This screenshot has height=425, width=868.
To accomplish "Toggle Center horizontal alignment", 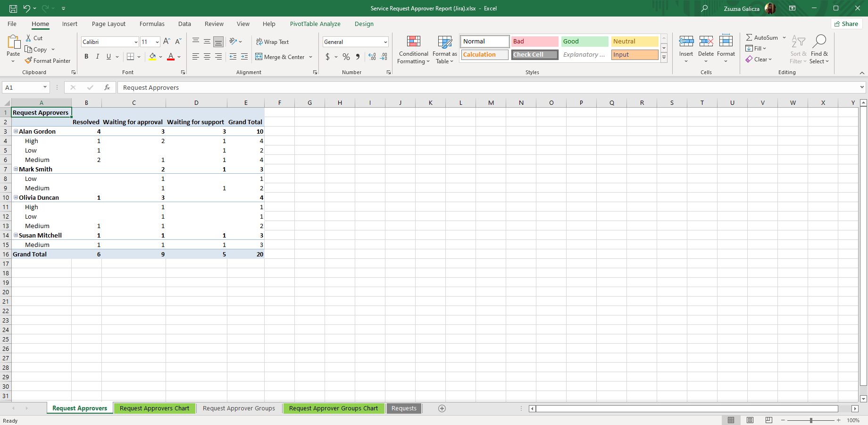I will pyautogui.click(x=207, y=57).
